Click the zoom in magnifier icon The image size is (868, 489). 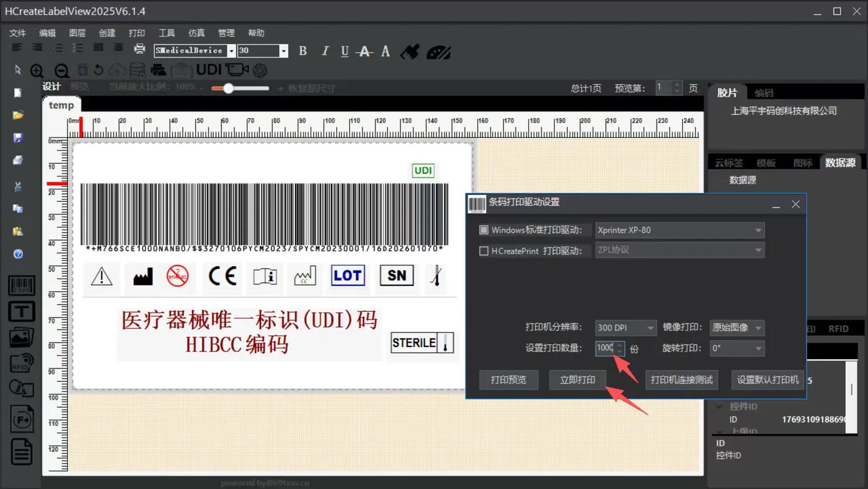pos(37,71)
